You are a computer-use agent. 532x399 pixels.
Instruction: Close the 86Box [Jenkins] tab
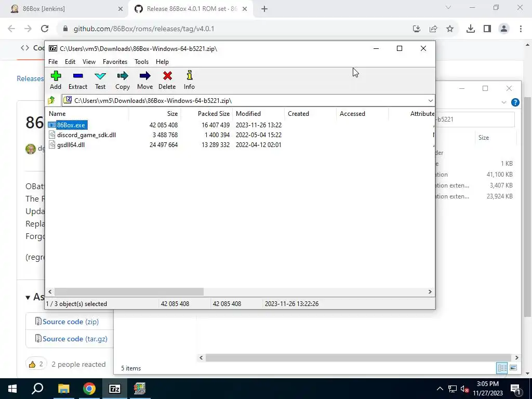pos(121,9)
